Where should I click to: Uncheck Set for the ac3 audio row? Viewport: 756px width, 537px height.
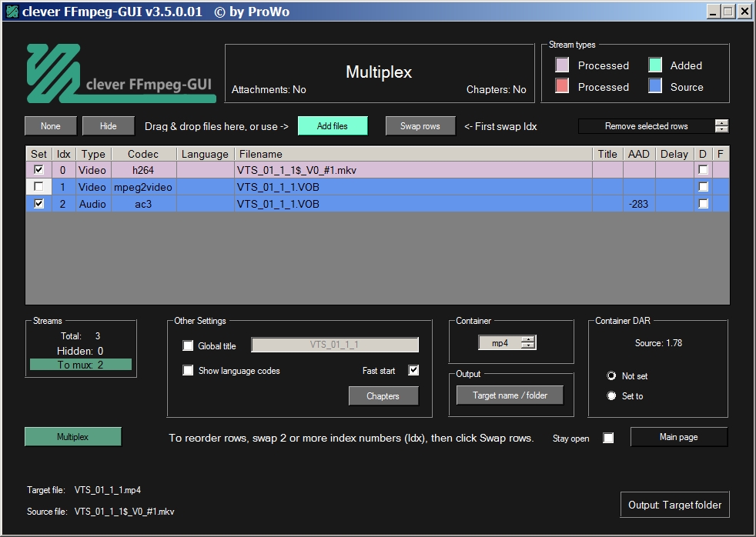coord(38,203)
